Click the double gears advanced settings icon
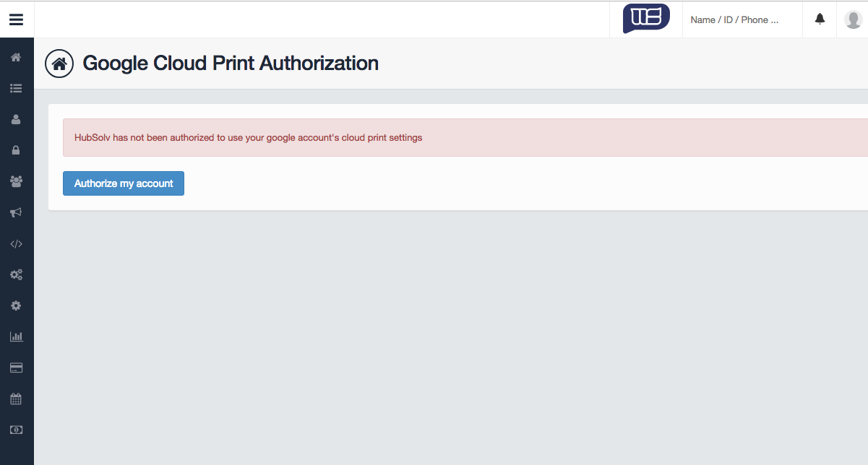The image size is (868, 465). pyautogui.click(x=16, y=274)
